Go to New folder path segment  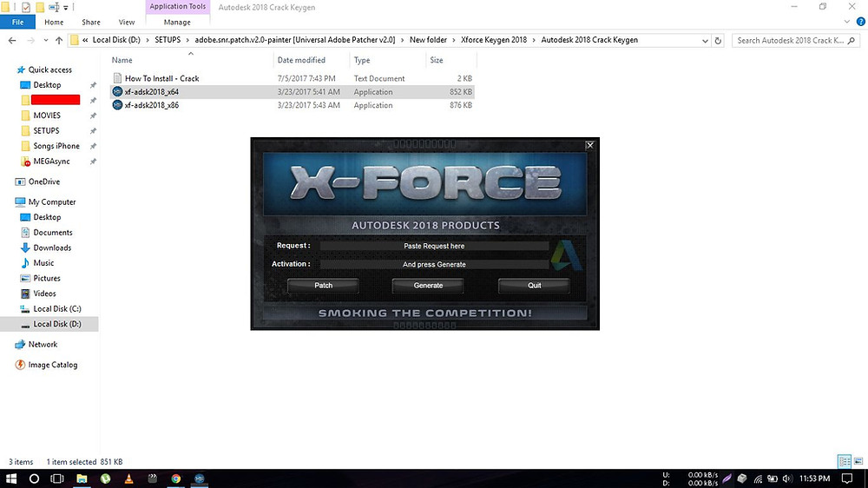click(428, 40)
